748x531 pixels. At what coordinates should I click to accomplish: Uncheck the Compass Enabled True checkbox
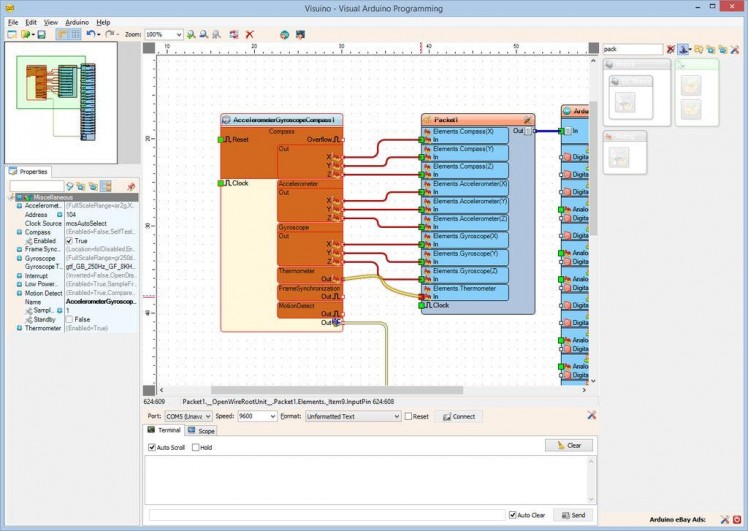coord(69,241)
